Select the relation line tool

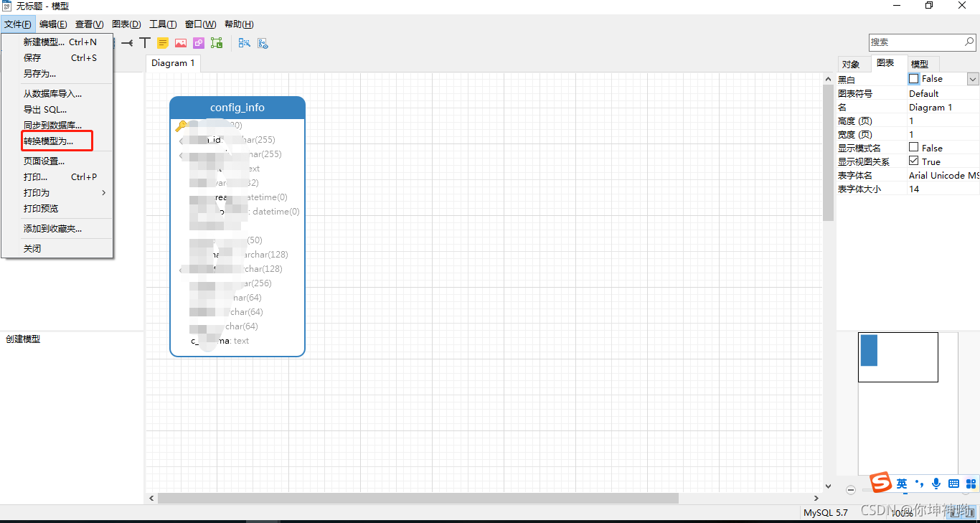coord(127,43)
